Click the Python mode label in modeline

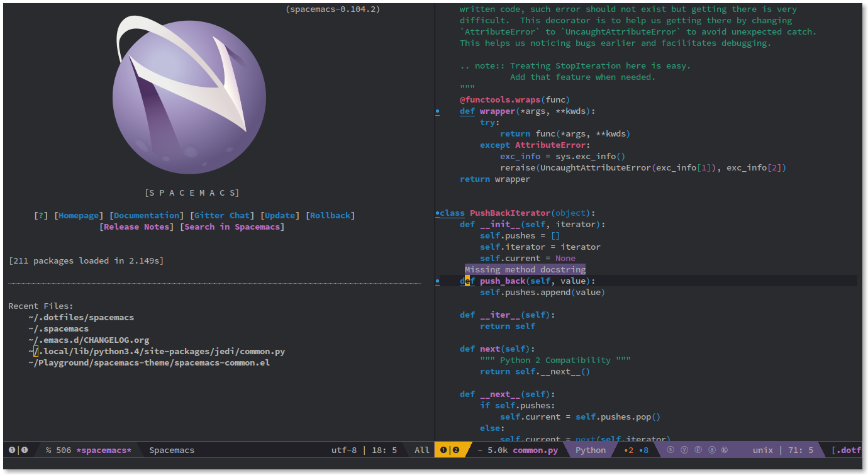tap(590, 449)
